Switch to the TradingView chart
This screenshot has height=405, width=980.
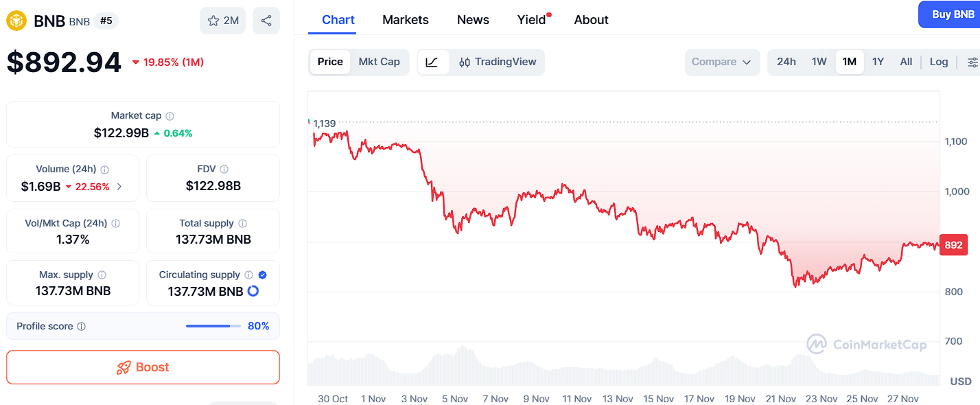pos(498,62)
